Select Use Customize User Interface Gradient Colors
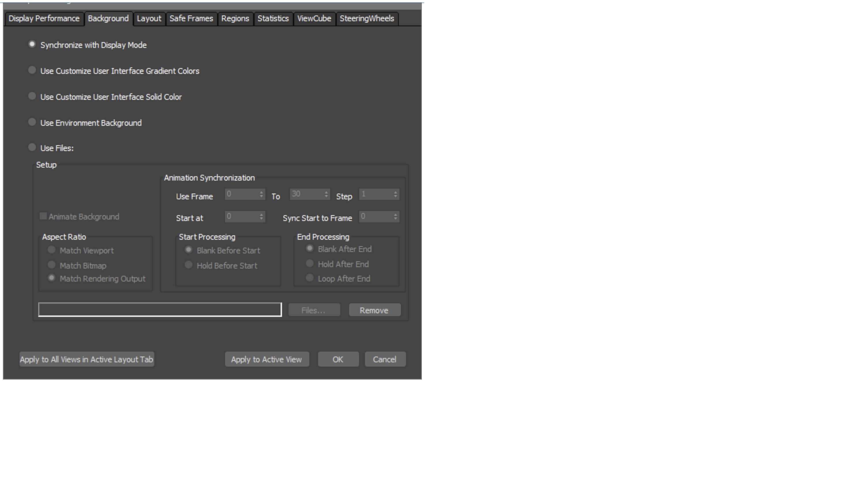 tap(32, 70)
